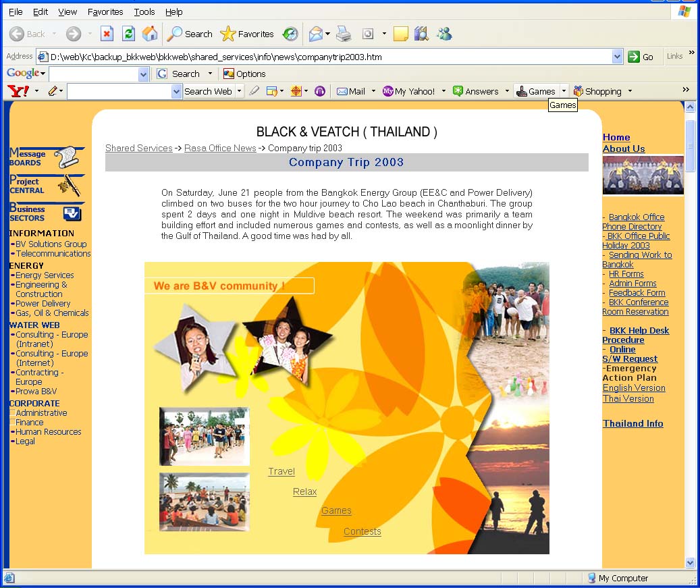Click the group crowd photo thumbnail
This screenshot has width=700, height=588.
[x=205, y=436]
